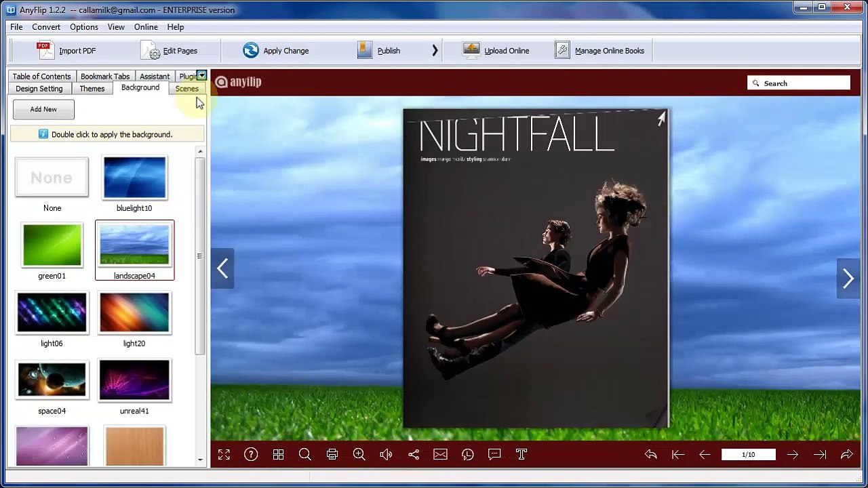The image size is (868, 488).
Task: Open the File menu
Action: pyautogui.click(x=16, y=27)
